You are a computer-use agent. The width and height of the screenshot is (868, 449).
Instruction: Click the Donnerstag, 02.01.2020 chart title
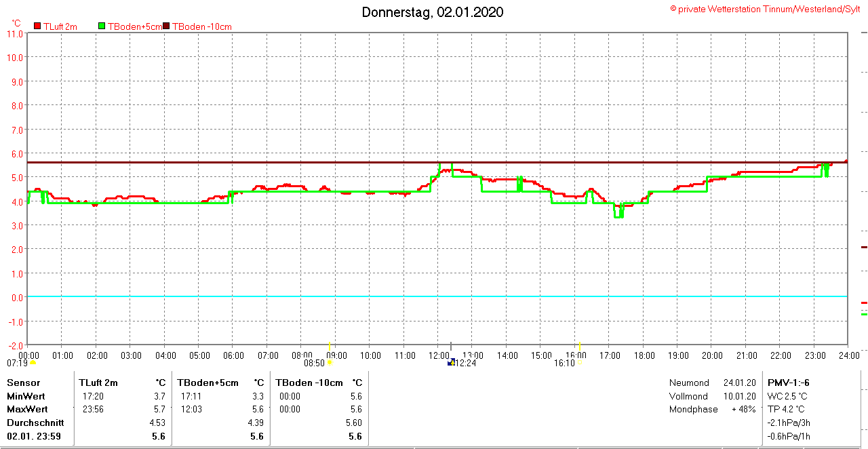pyautogui.click(x=433, y=12)
